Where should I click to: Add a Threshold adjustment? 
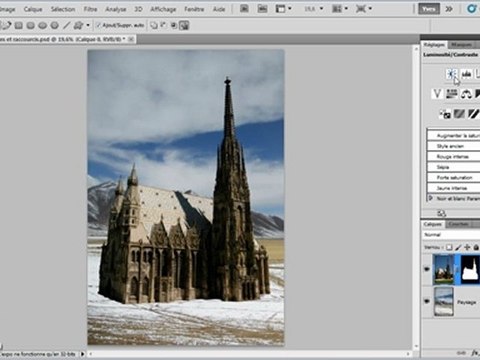[x=473, y=114]
